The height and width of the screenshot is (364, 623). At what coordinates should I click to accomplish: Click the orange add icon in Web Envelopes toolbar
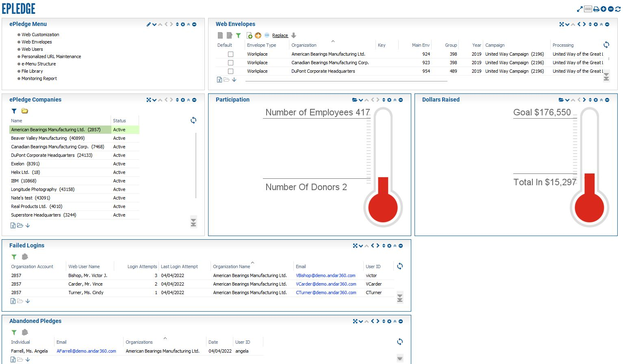click(x=258, y=35)
